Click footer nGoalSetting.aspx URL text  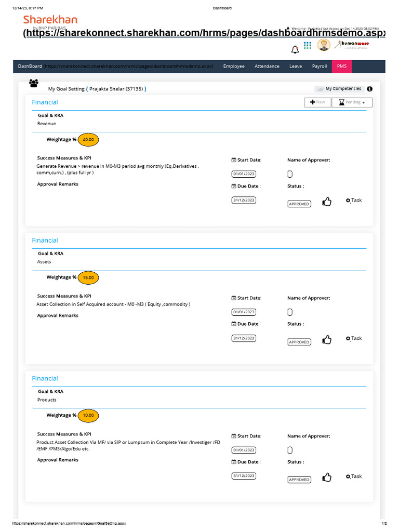pyautogui.click(x=69, y=524)
